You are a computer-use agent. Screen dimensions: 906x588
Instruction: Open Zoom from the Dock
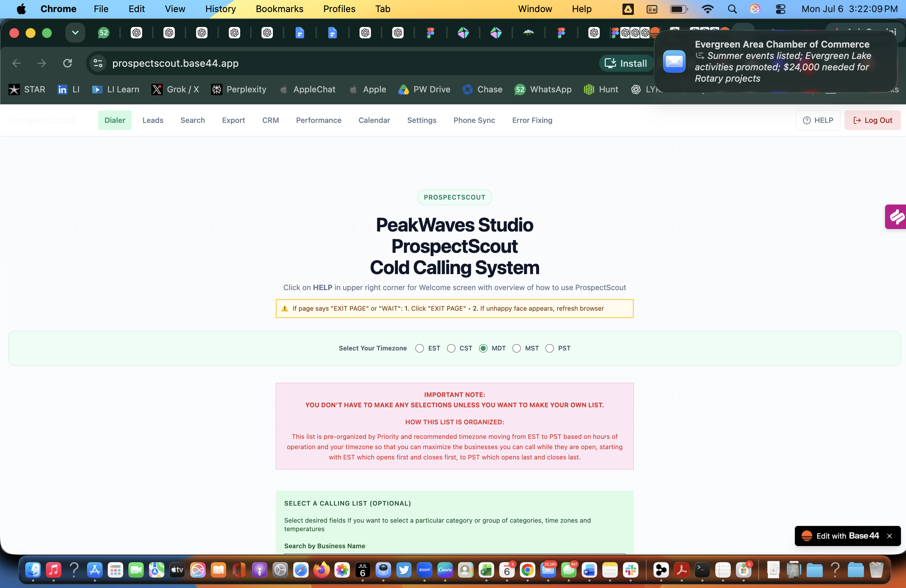[x=425, y=570]
